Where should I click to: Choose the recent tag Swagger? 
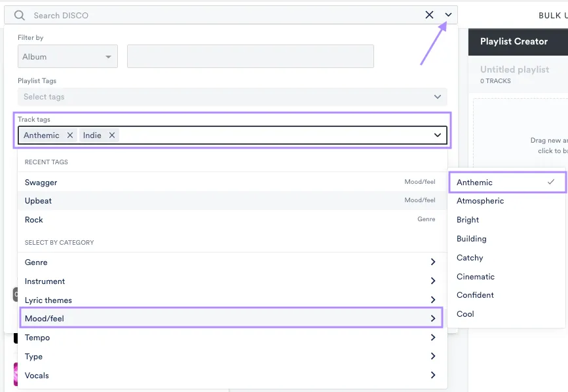point(41,183)
